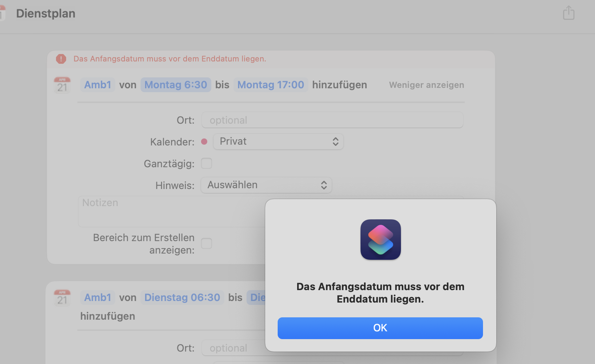This screenshot has width=595, height=364.
Task: Open the Hinweis dropdown showing Auswählen
Action: [x=266, y=185]
